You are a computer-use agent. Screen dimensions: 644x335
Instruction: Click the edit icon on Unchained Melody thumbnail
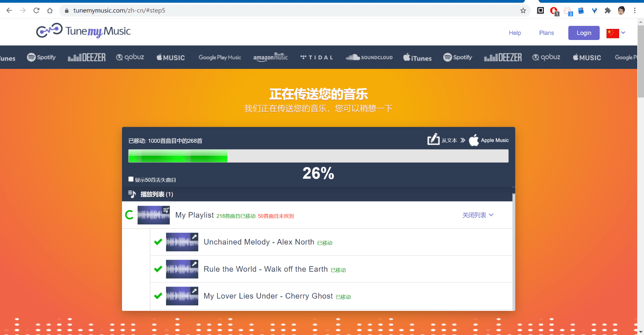tap(194, 237)
